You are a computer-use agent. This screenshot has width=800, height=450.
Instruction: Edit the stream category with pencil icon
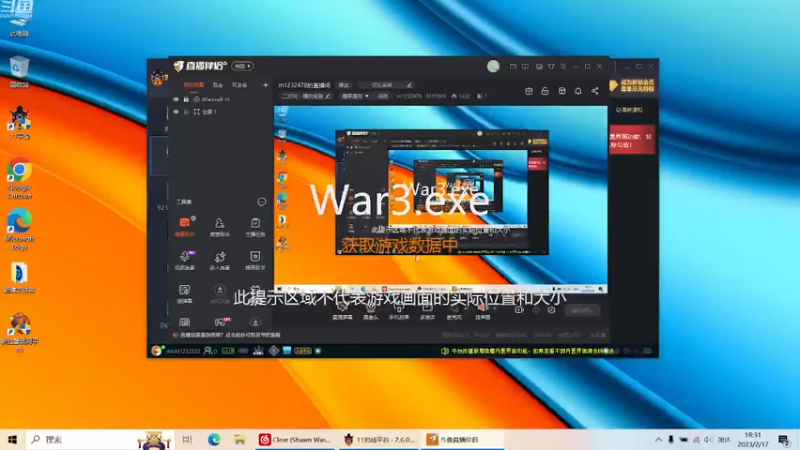(x=328, y=96)
